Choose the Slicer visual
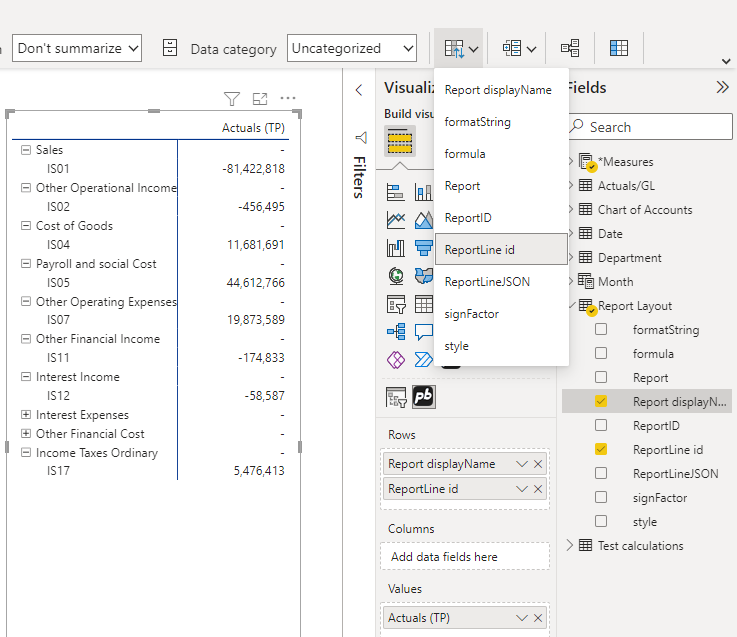This screenshot has height=637, width=737. tap(396, 304)
